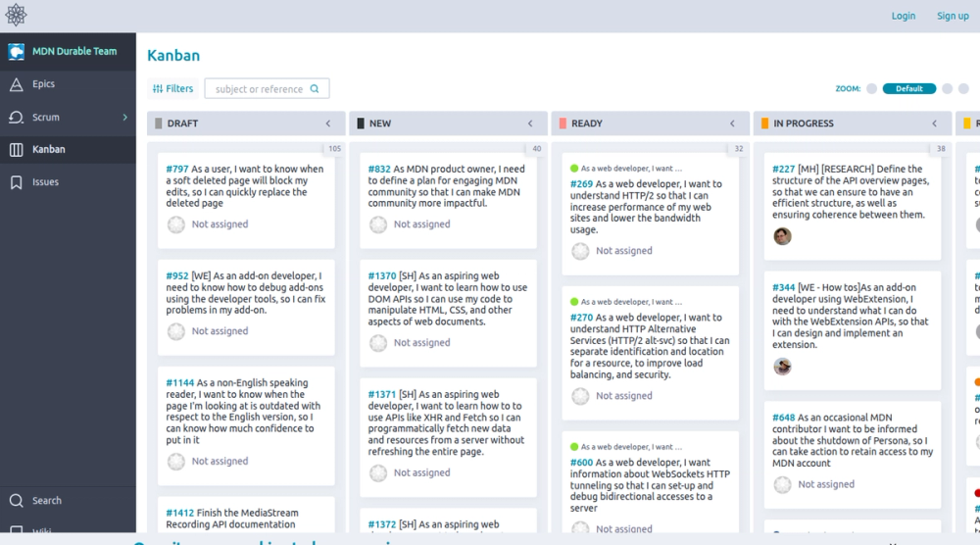Click READY column red color marker
980x545 pixels.
pyautogui.click(x=563, y=124)
